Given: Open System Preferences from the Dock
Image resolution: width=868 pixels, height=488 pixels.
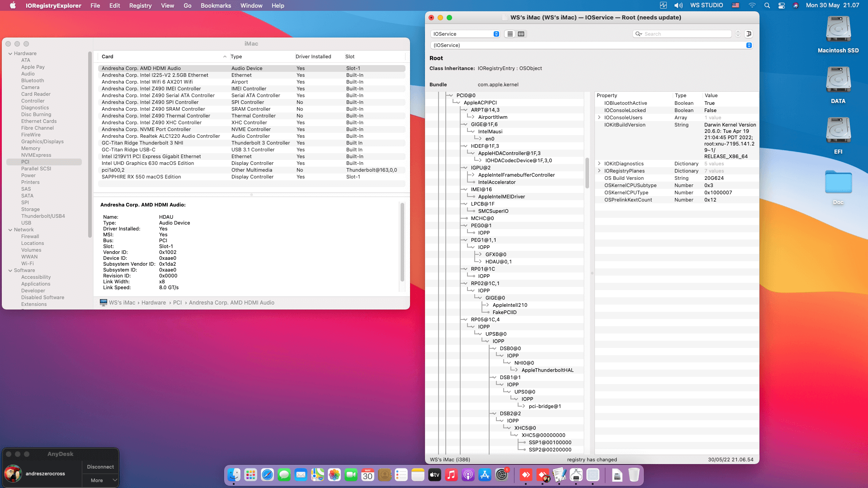Looking at the screenshot, I should [502, 475].
